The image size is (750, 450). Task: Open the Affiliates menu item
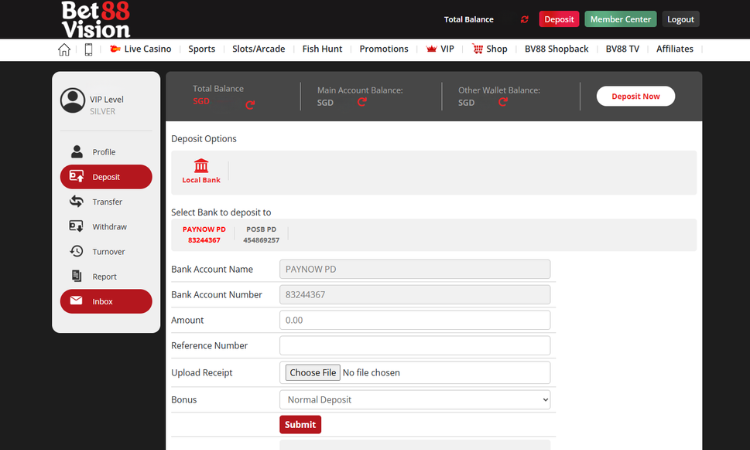(674, 49)
